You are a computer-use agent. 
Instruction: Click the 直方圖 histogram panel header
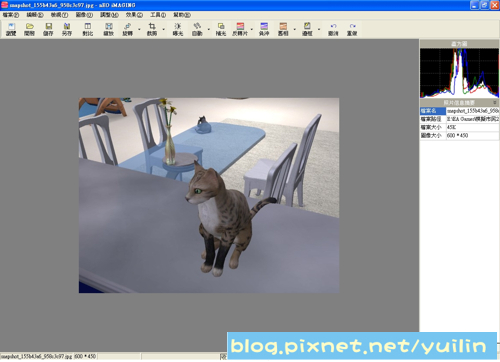click(x=459, y=44)
